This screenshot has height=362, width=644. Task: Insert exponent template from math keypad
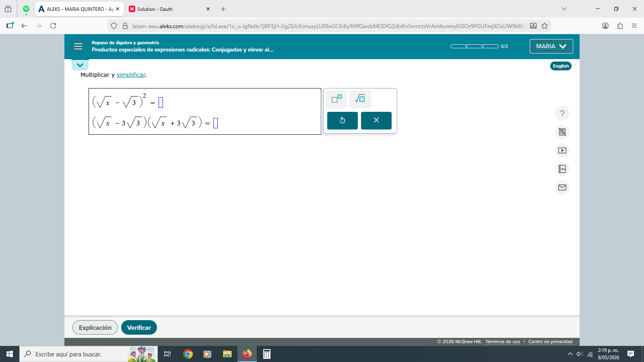coord(336,99)
